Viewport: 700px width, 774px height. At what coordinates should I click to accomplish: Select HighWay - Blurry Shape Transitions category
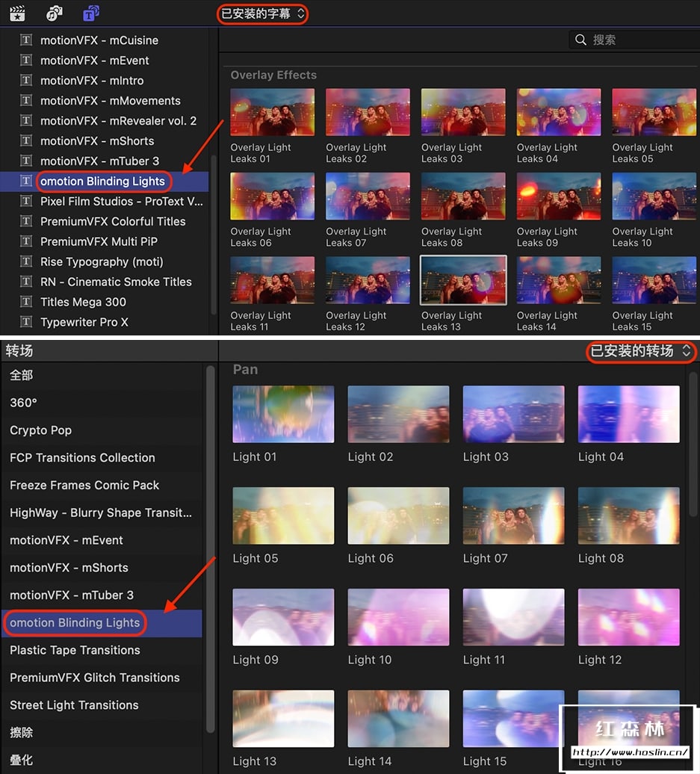[x=101, y=513]
